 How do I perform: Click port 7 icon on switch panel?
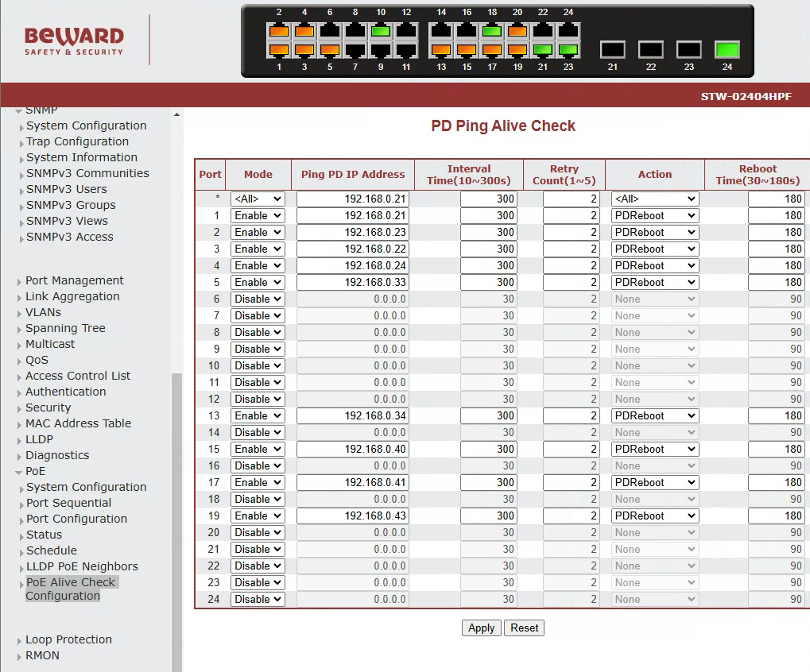[355, 50]
